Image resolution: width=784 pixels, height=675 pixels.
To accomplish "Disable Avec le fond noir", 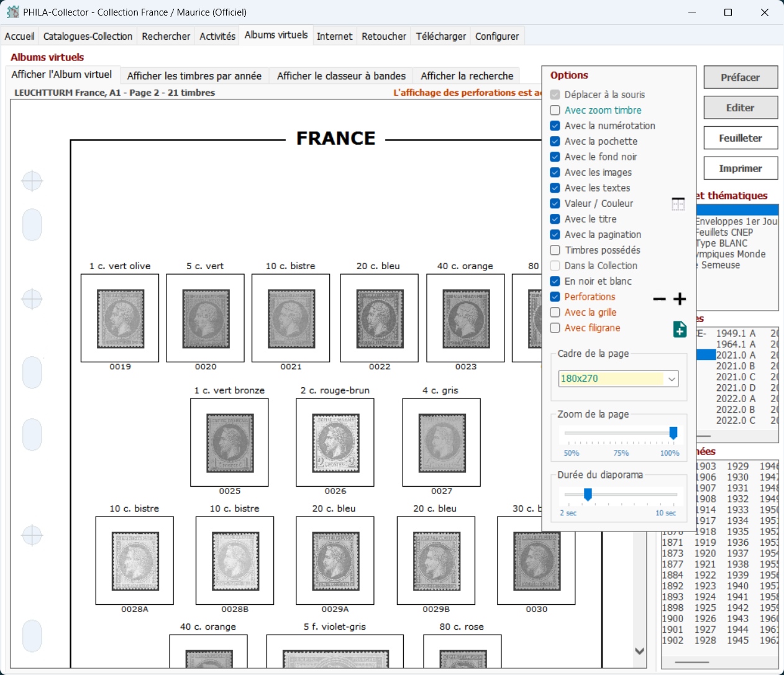I will (555, 157).
